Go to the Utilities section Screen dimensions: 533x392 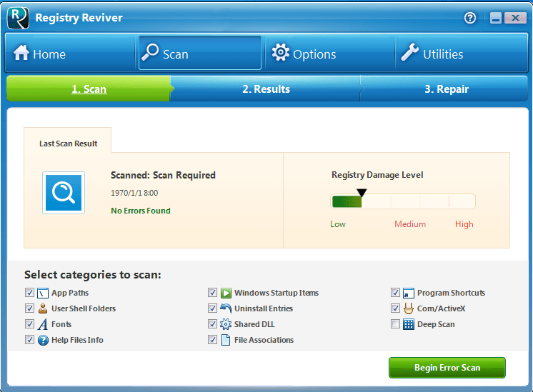(432, 54)
